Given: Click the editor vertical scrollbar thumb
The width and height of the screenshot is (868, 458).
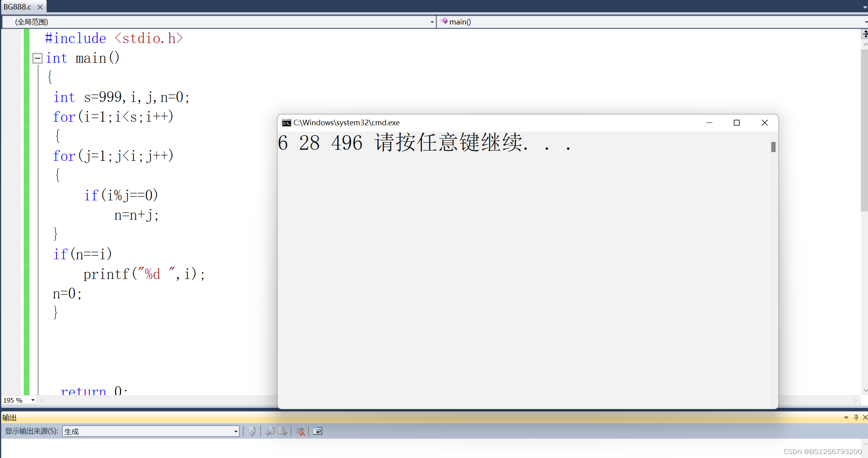Looking at the screenshot, I should [864, 130].
